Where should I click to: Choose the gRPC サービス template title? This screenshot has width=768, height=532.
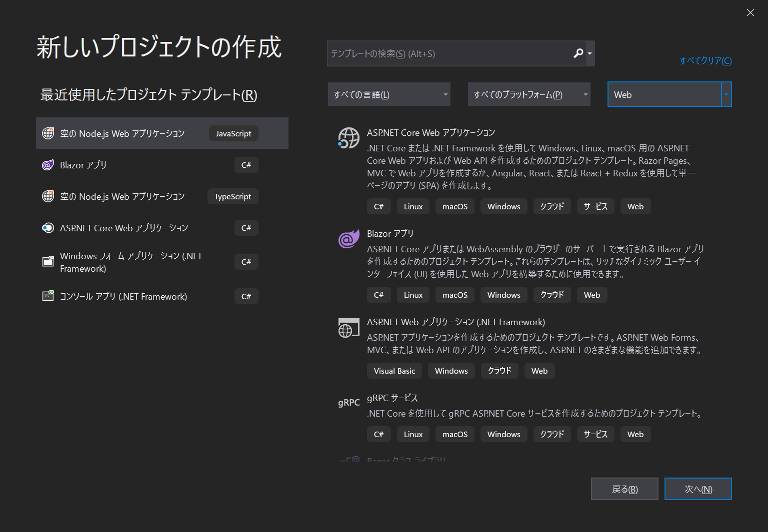[x=392, y=398]
